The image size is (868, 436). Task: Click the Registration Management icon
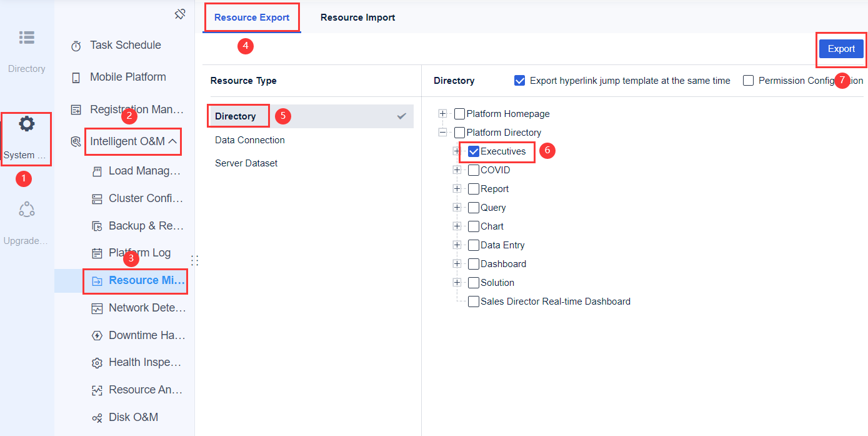coord(76,110)
